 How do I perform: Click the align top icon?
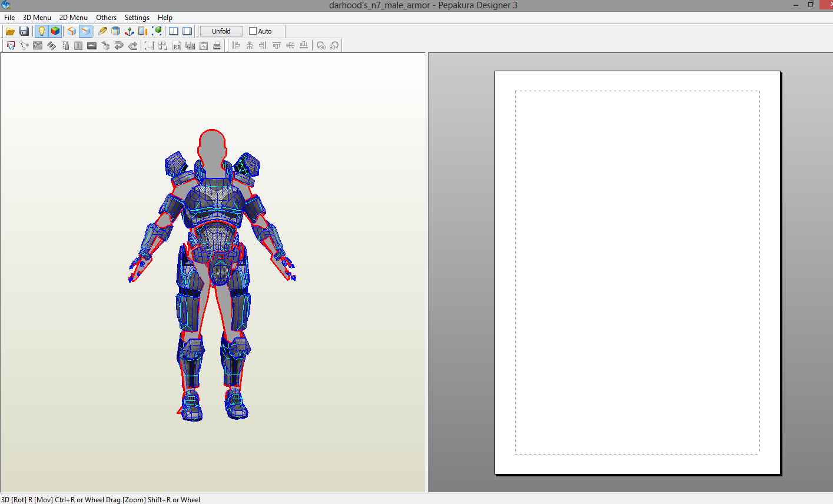(277, 45)
